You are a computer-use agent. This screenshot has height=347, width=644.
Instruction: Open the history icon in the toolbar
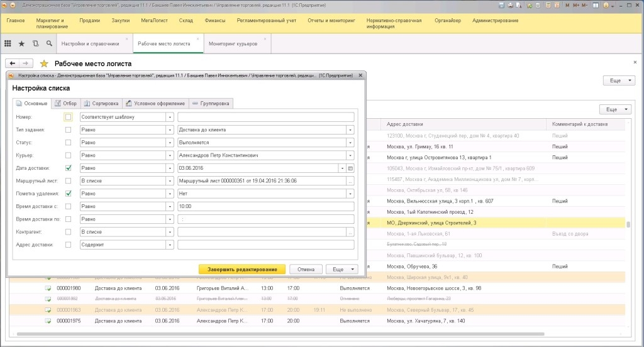pyautogui.click(x=35, y=43)
